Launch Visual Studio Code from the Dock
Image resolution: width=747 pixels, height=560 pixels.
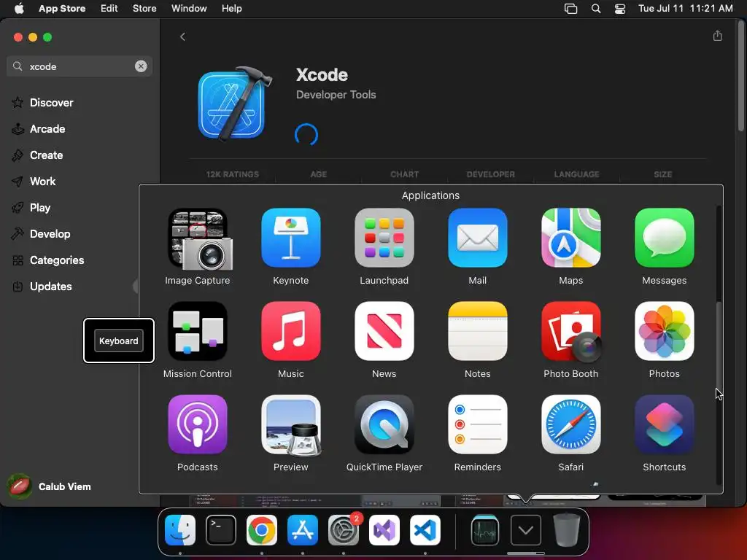(425, 530)
